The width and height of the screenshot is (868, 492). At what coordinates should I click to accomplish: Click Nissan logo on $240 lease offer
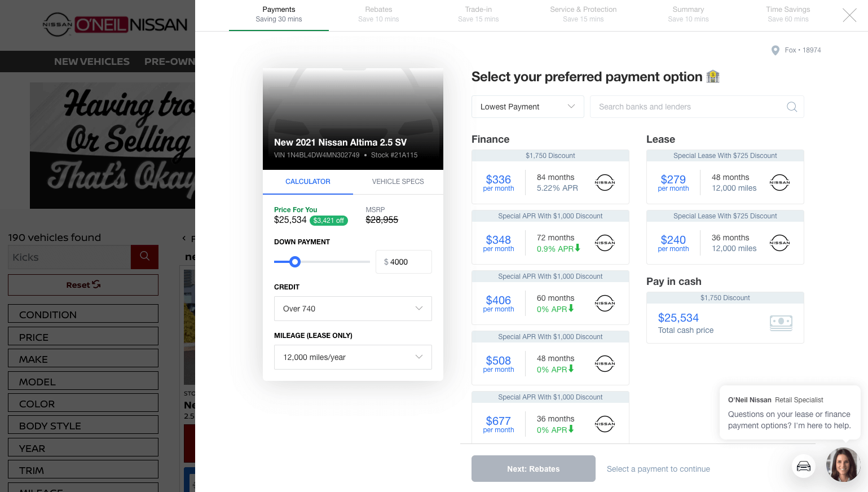pos(779,243)
